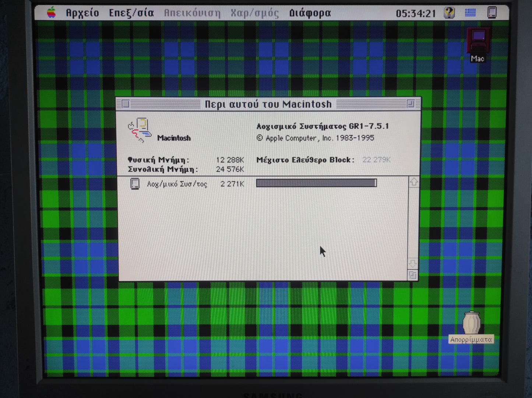This screenshot has height=398, width=532.
Task: Toggle the zoom box of About window
Action: (411, 104)
